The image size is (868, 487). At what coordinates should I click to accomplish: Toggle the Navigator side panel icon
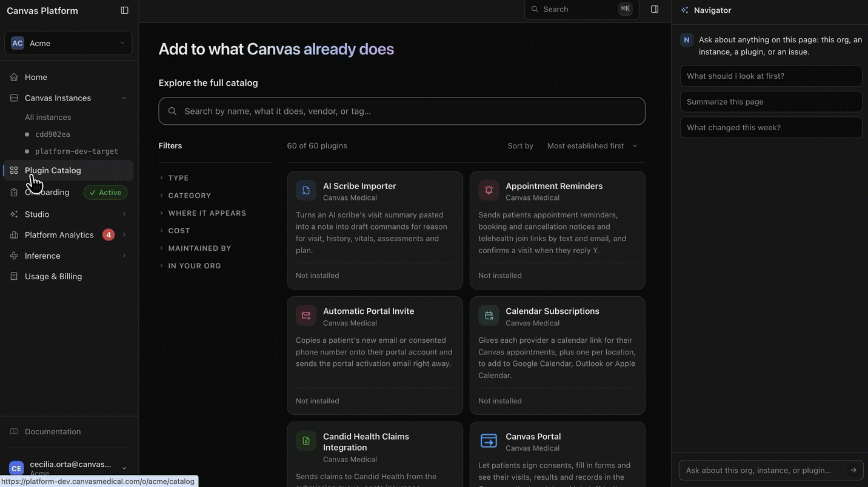(x=655, y=9)
